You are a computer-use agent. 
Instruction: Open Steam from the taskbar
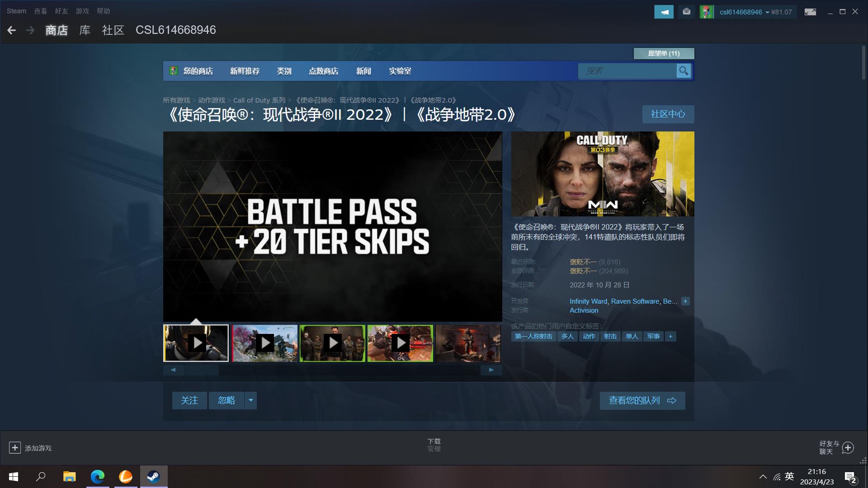pyautogui.click(x=153, y=476)
